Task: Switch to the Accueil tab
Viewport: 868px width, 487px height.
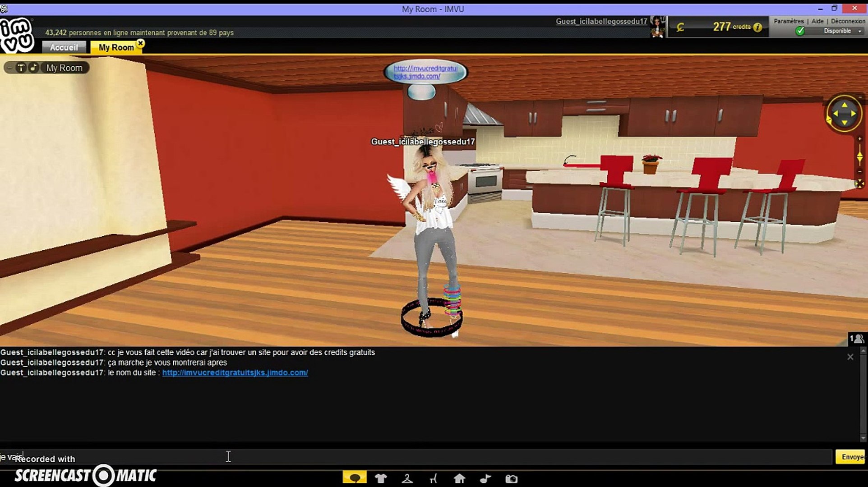Action: pos(64,47)
